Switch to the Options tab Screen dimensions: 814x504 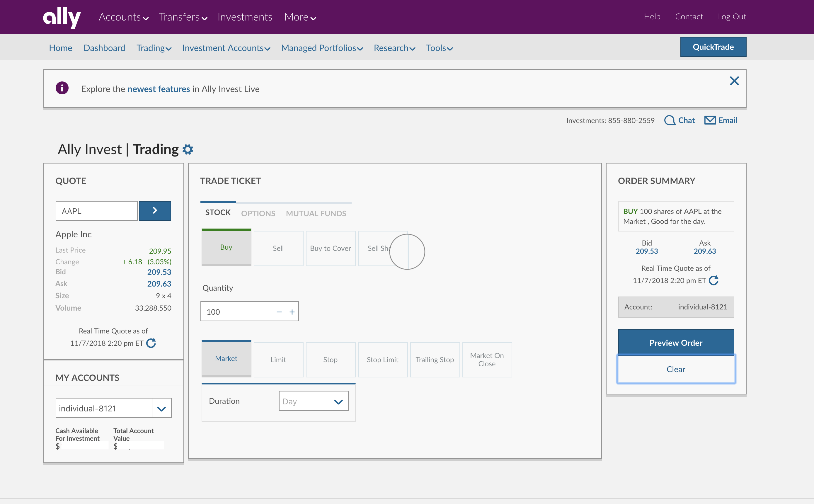pyautogui.click(x=259, y=212)
